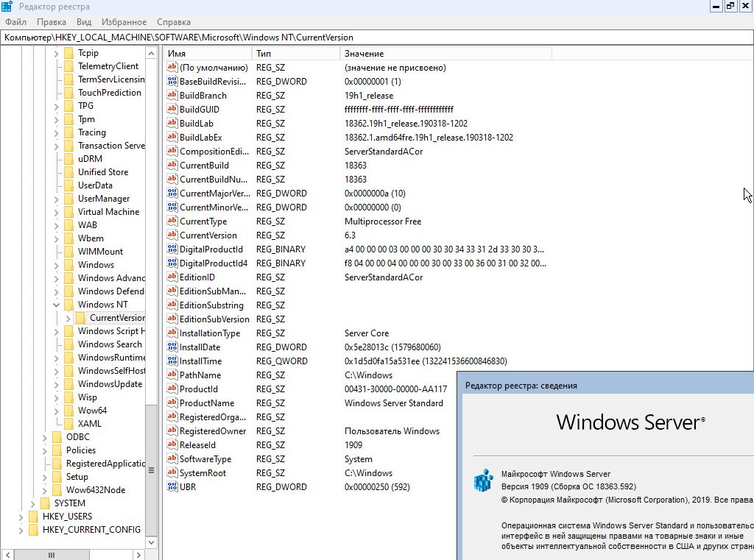
Task: Select the InstallDate DWORD icon
Action: click(172, 346)
